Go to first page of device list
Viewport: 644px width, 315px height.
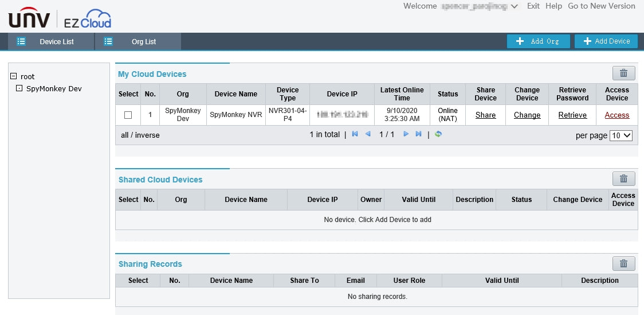pos(355,134)
